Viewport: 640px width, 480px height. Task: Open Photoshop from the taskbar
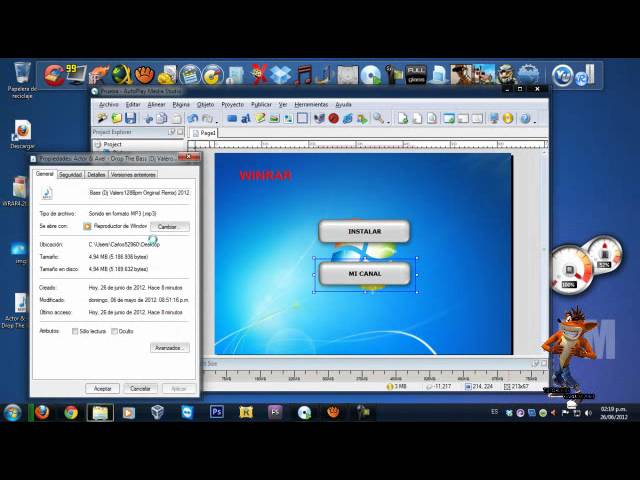click(x=217, y=412)
